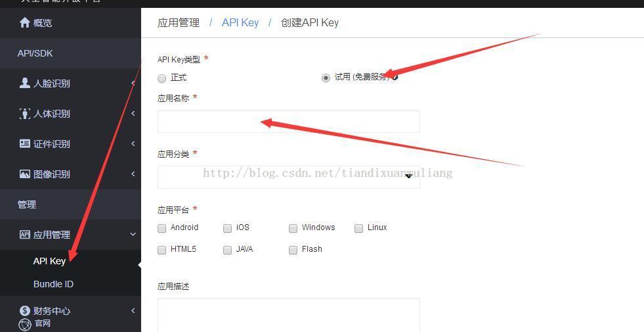
Task: Select the 试用 (免费服务) radio button
Action: [326, 78]
